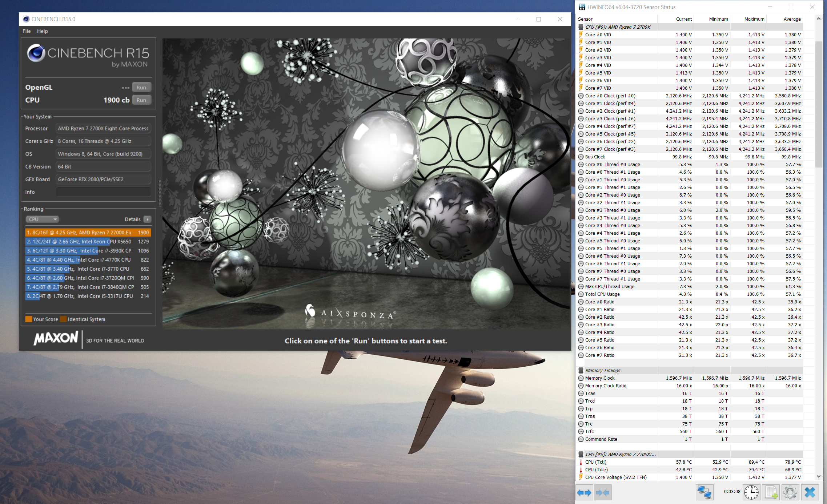Image resolution: width=827 pixels, height=504 pixels.
Task: Start HWiNFO logging with the sheet icon
Action: [771, 493]
